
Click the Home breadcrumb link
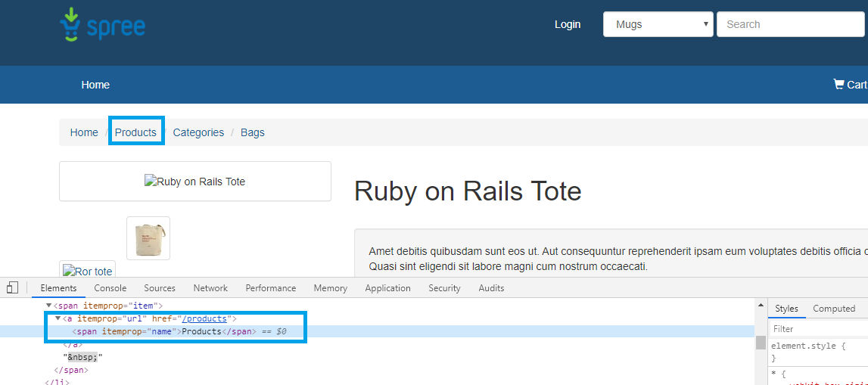point(84,133)
